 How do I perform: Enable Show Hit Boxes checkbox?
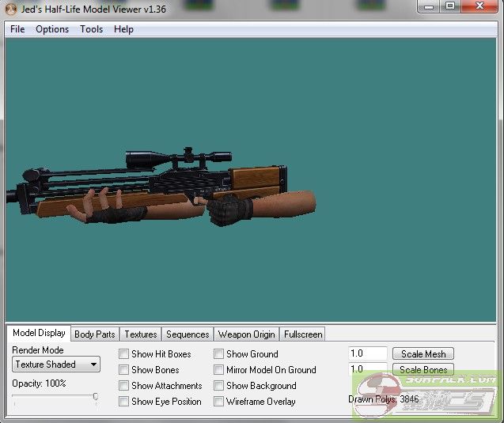124,354
